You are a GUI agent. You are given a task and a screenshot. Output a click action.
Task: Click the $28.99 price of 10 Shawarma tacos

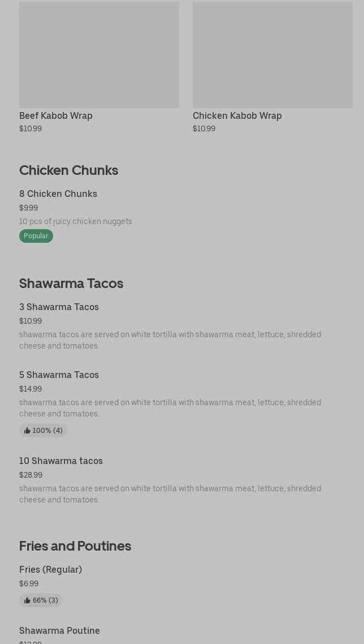point(31,475)
